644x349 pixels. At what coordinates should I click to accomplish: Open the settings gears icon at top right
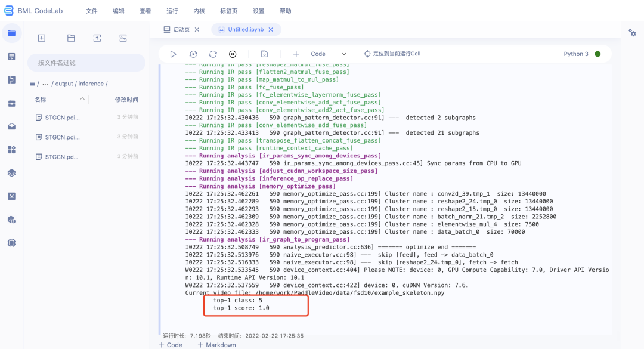(632, 33)
